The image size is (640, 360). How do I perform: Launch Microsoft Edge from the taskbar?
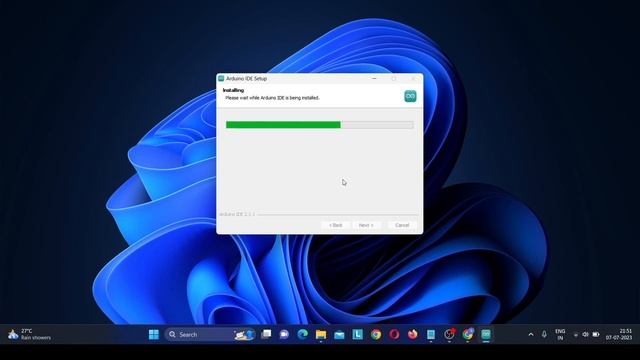coord(302,335)
